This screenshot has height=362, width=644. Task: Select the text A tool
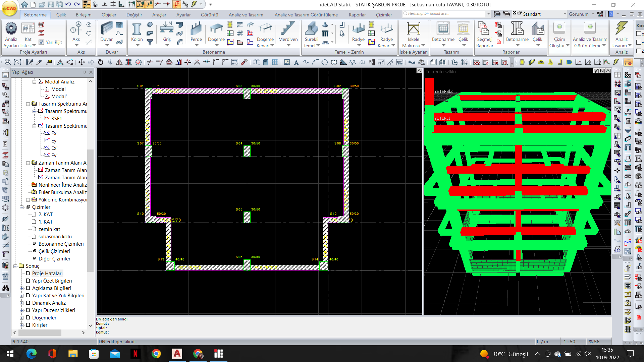[x=296, y=62]
